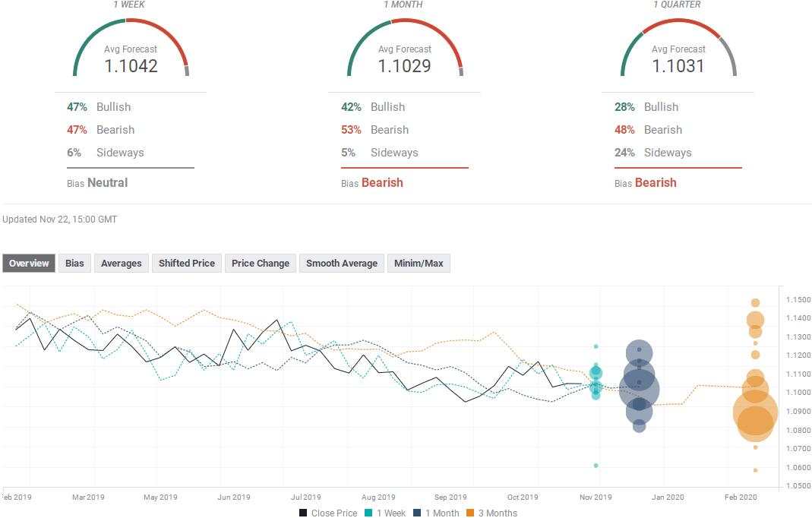Viewport: 812px width, 518px height.
Task: Click the 1.1029 average forecast value
Action: (404, 66)
